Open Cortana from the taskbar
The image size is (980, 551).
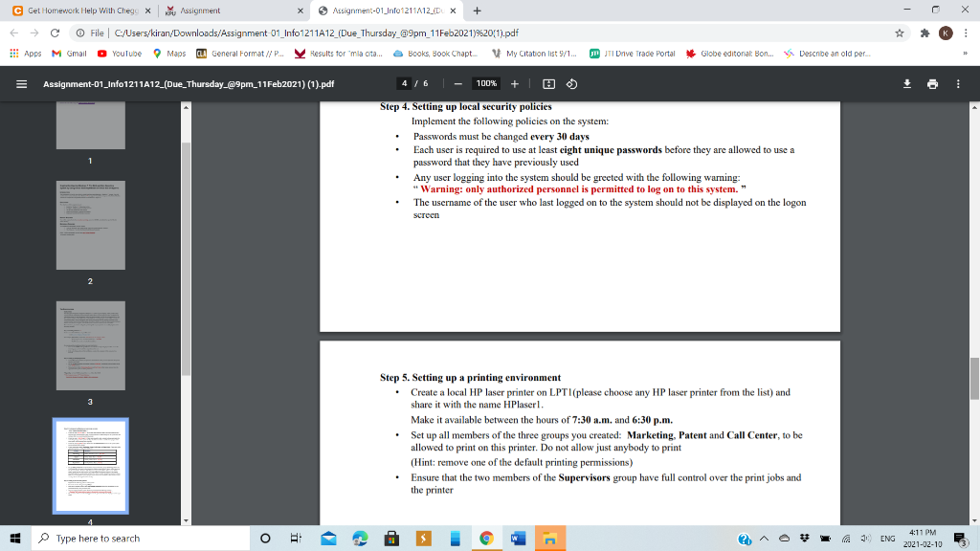[265, 539]
